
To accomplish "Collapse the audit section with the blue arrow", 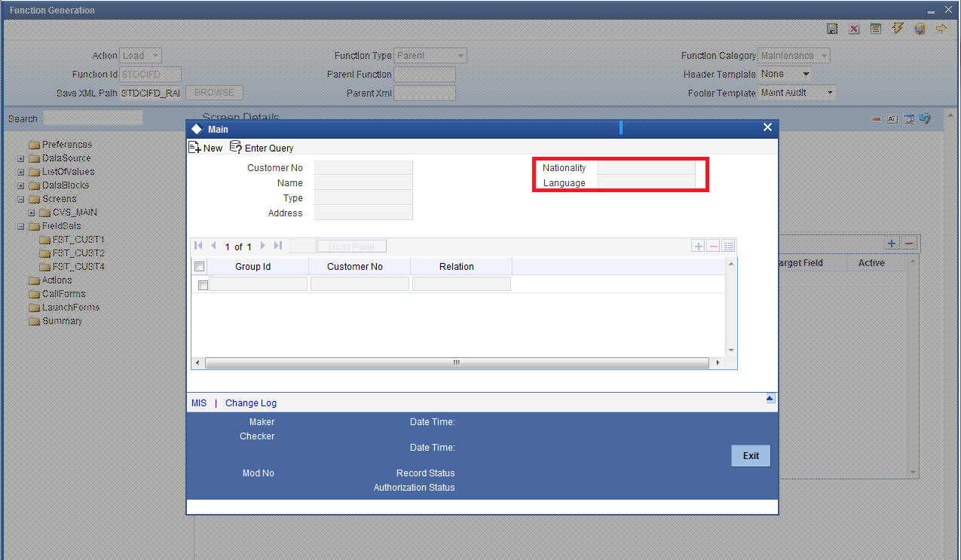I will pos(770,398).
